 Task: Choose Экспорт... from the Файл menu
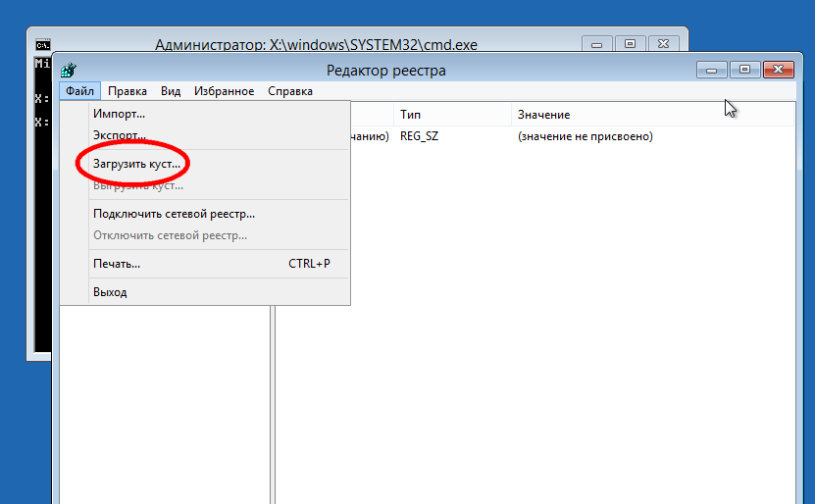[205, 135]
